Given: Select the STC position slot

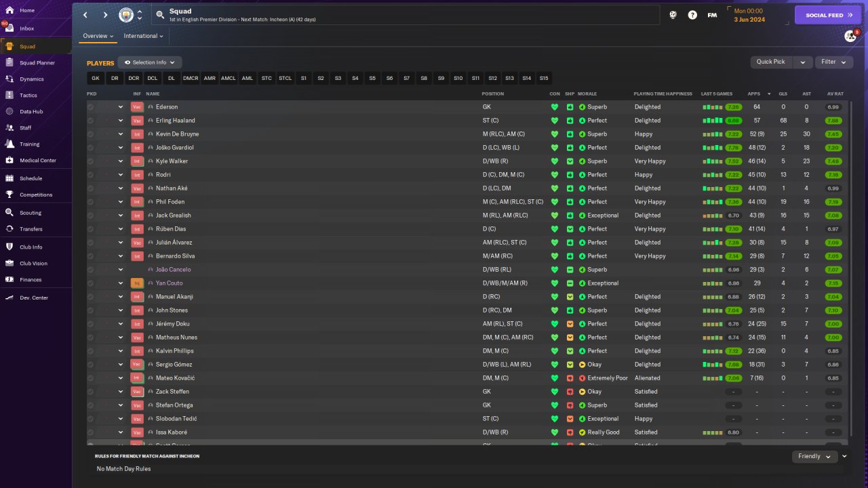Looking at the screenshot, I should tap(267, 78).
